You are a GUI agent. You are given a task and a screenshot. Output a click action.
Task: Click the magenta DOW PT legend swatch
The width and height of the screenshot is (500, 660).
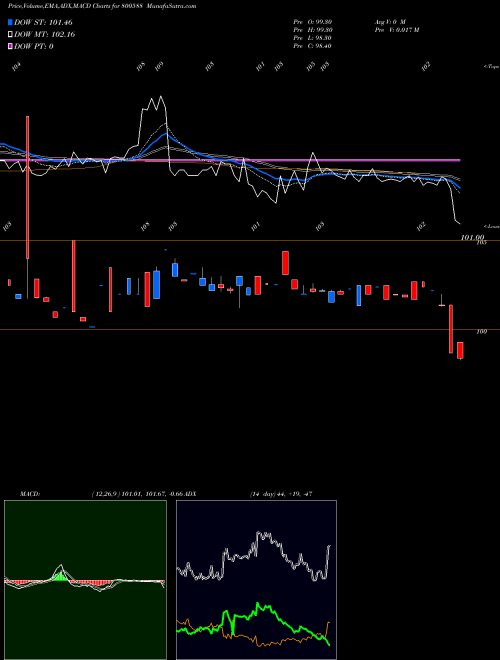(x=10, y=46)
